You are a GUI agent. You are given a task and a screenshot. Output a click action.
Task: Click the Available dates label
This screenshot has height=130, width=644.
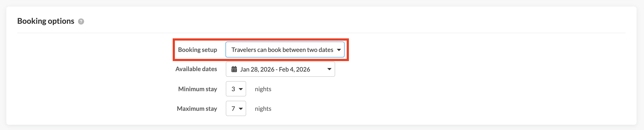coord(196,69)
